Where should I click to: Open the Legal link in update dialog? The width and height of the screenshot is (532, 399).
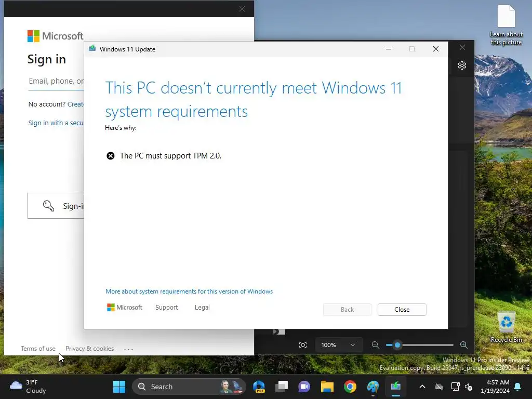[202, 308]
